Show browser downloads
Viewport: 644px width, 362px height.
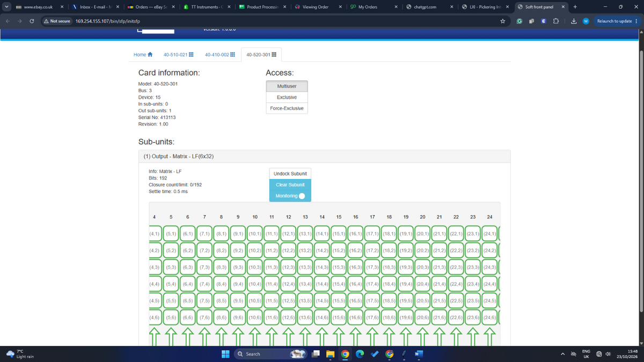(x=573, y=21)
